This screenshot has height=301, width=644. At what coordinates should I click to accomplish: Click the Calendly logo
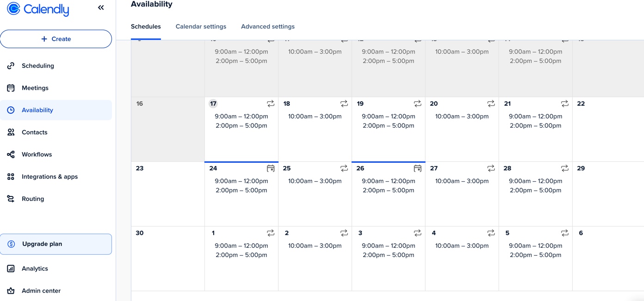(38, 9)
